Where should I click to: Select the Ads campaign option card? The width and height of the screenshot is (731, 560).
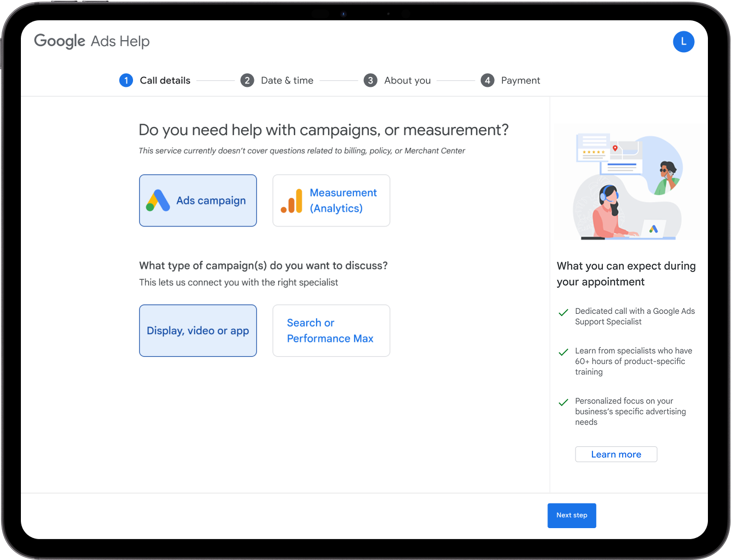coord(198,201)
